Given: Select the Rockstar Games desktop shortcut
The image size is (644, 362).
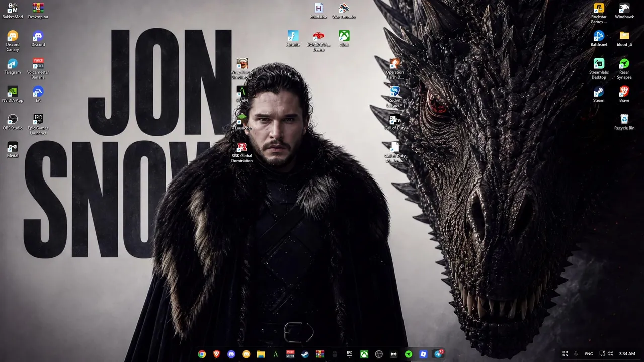Looking at the screenshot, I should click(x=599, y=14).
